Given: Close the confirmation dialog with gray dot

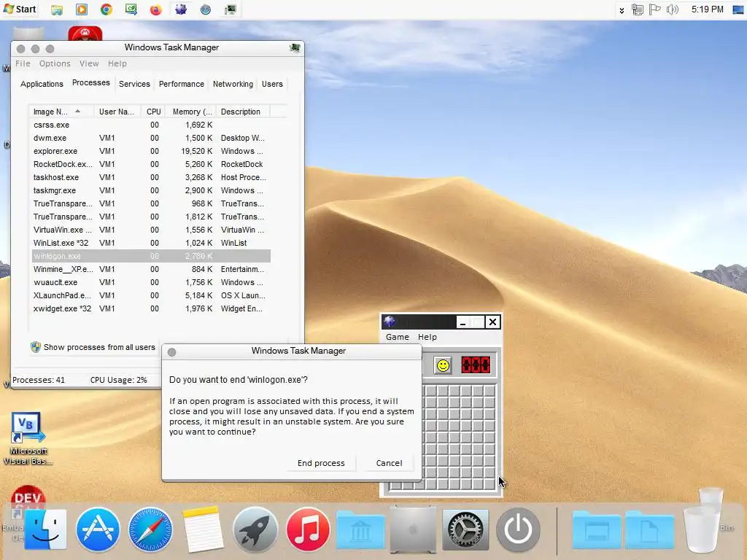Looking at the screenshot, I should pyautogui.click(x=172, y=352).
